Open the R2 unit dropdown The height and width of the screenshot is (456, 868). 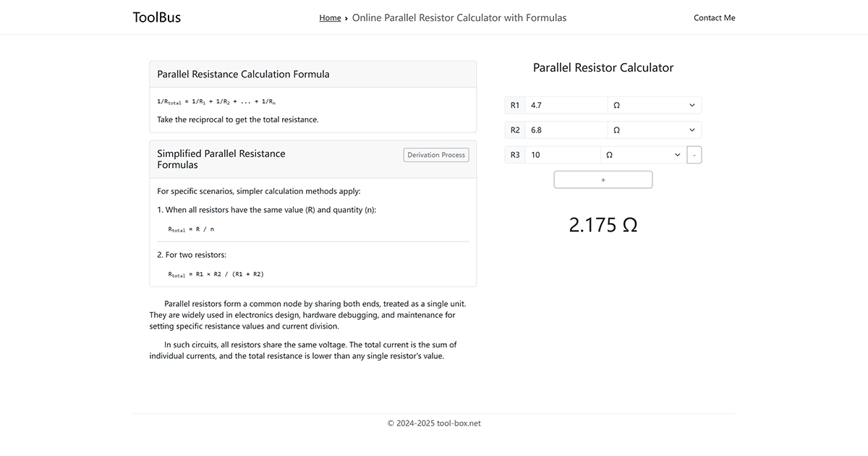point(653,130)
